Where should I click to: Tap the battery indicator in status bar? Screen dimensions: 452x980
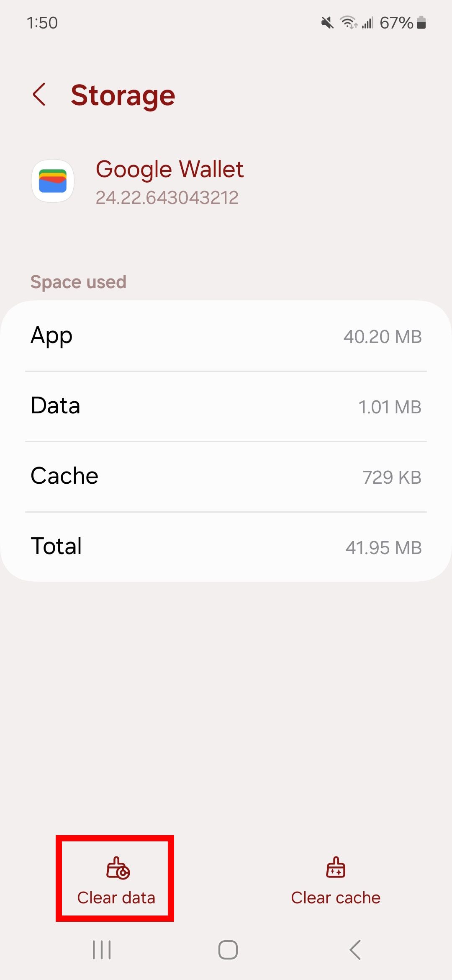tap(421, 23)
